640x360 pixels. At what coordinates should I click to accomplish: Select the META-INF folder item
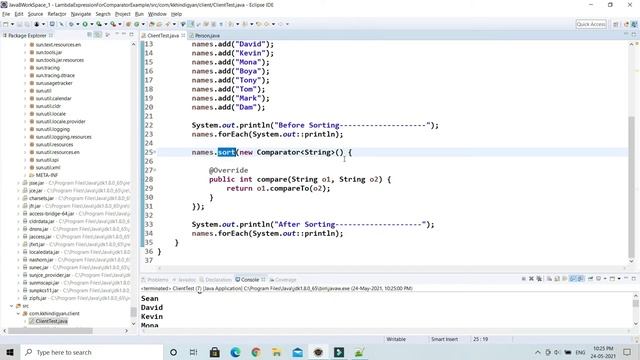[x=44, y=175]
